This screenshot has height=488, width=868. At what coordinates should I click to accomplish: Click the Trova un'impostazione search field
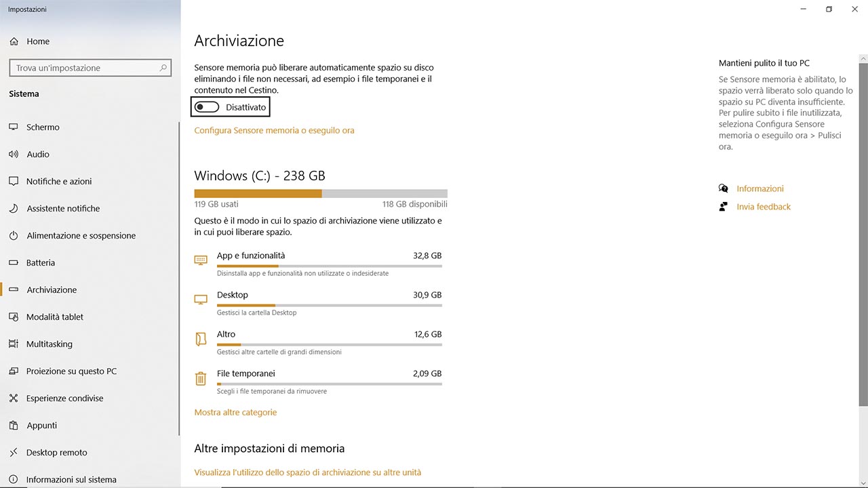[90, 68]
